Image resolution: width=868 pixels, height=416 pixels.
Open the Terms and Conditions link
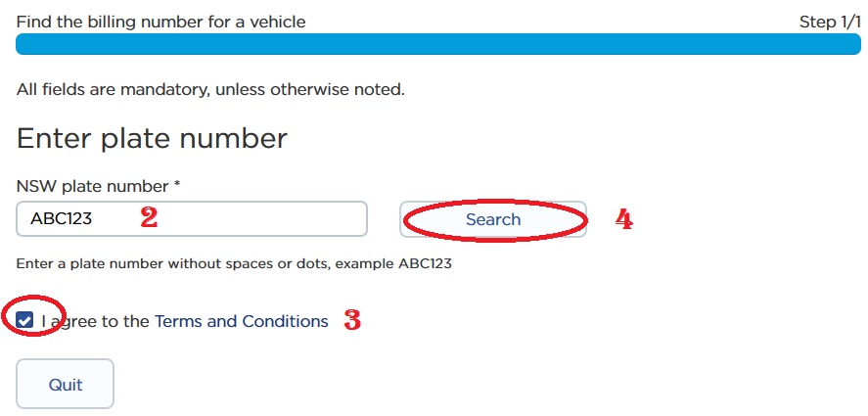point(241,321)
